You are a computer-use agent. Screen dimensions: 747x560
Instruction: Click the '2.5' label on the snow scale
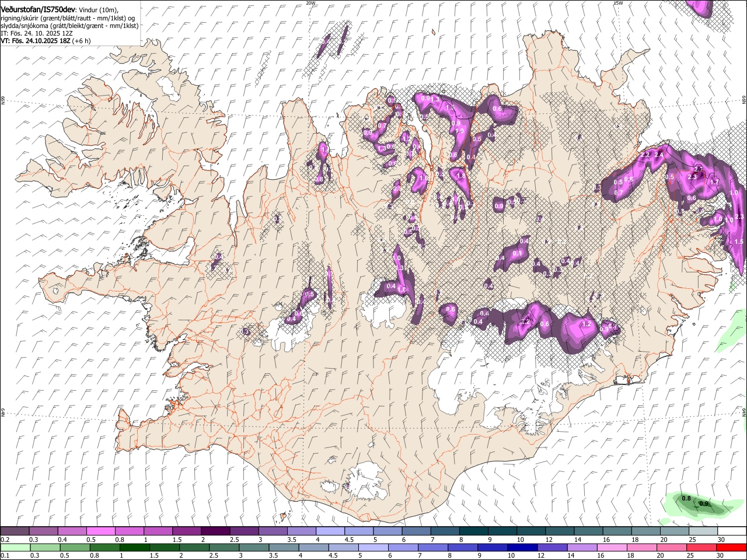234,540
